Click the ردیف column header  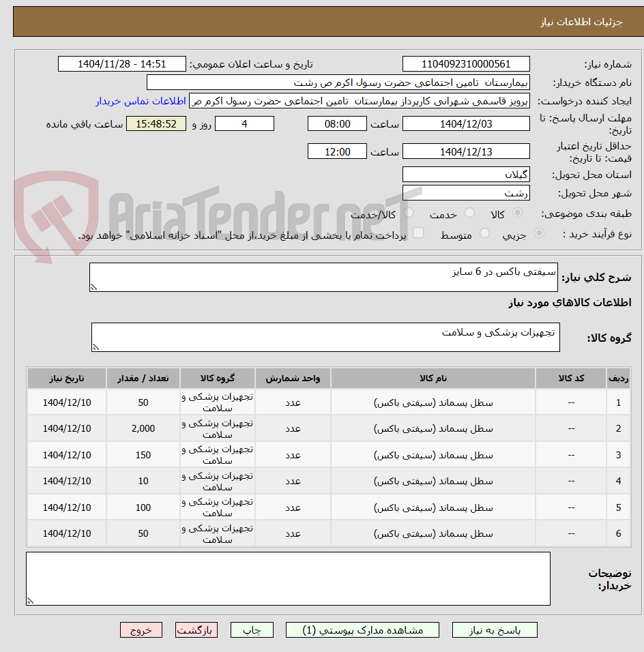point(618,378)
